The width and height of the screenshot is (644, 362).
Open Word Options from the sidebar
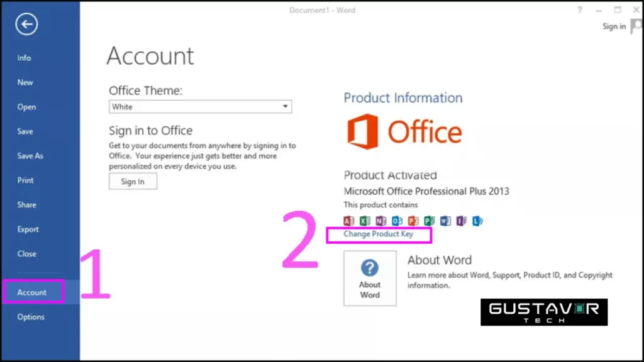pyautogui.click(x=31, y=317)
